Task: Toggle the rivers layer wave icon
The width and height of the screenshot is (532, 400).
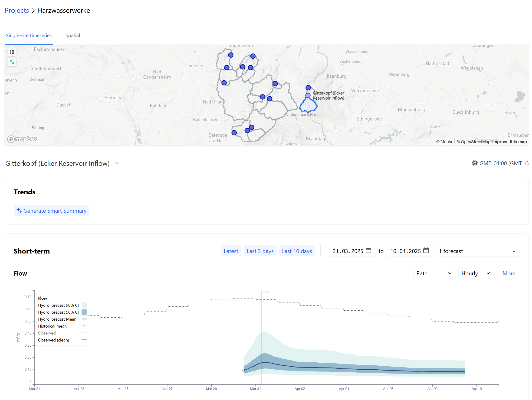Action: [12, 62]
